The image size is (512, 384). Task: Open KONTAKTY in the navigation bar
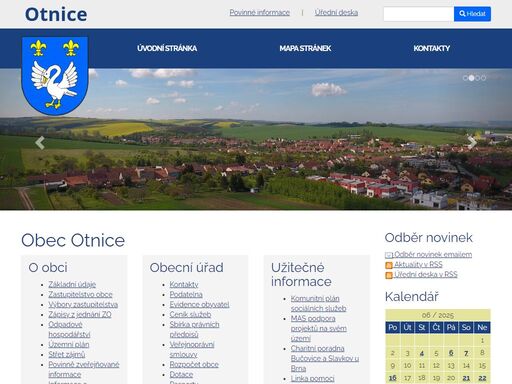432,48
